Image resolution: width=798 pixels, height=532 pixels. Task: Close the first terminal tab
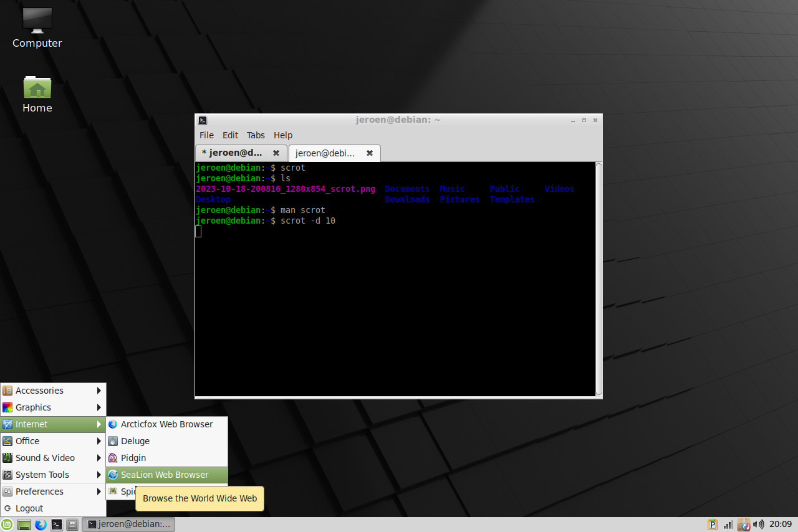click(276, 153)
